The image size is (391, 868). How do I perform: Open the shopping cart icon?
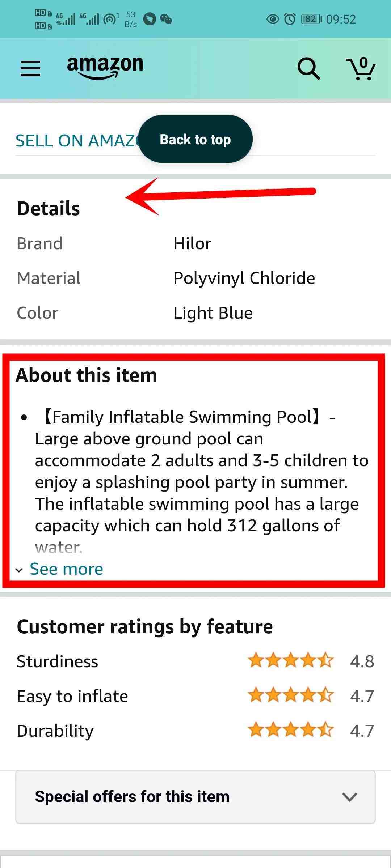(361, 68)
